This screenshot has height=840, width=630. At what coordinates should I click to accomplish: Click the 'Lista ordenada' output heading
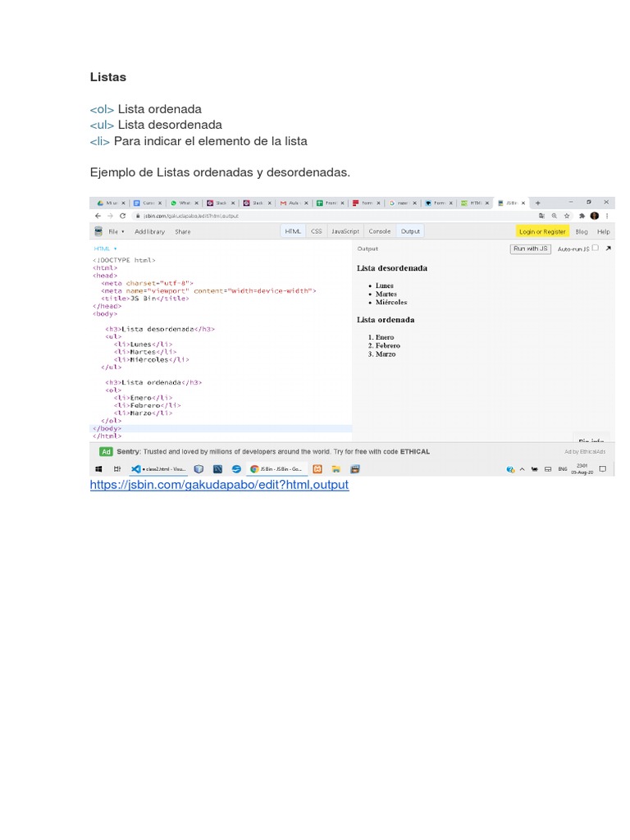pyautogui.click(x=386, y=320)
